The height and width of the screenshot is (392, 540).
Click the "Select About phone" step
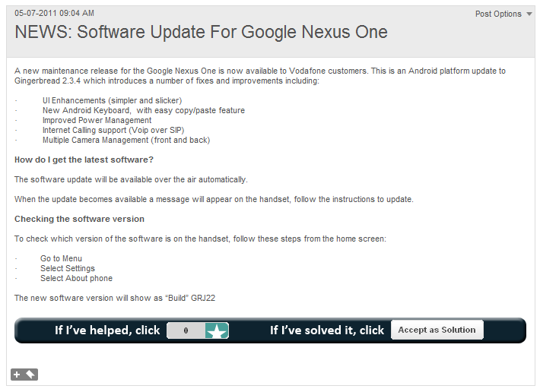pos(76,278)
